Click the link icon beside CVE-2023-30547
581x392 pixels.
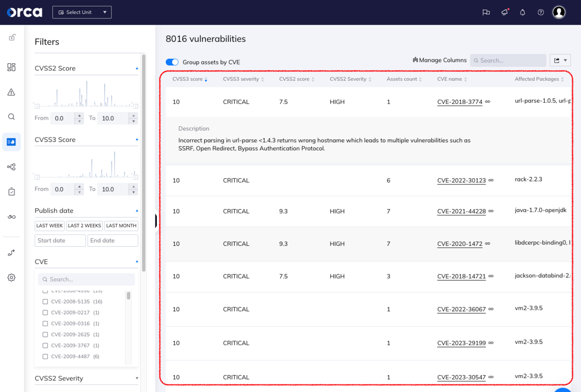[x=491, y=377]
